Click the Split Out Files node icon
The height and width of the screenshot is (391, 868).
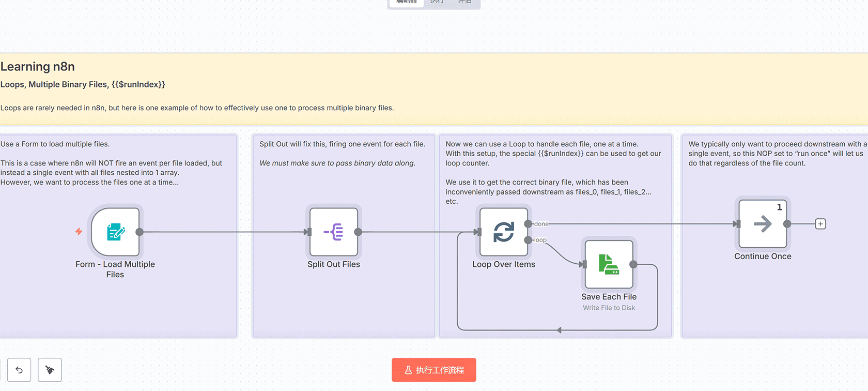click(x=334, y=232)
